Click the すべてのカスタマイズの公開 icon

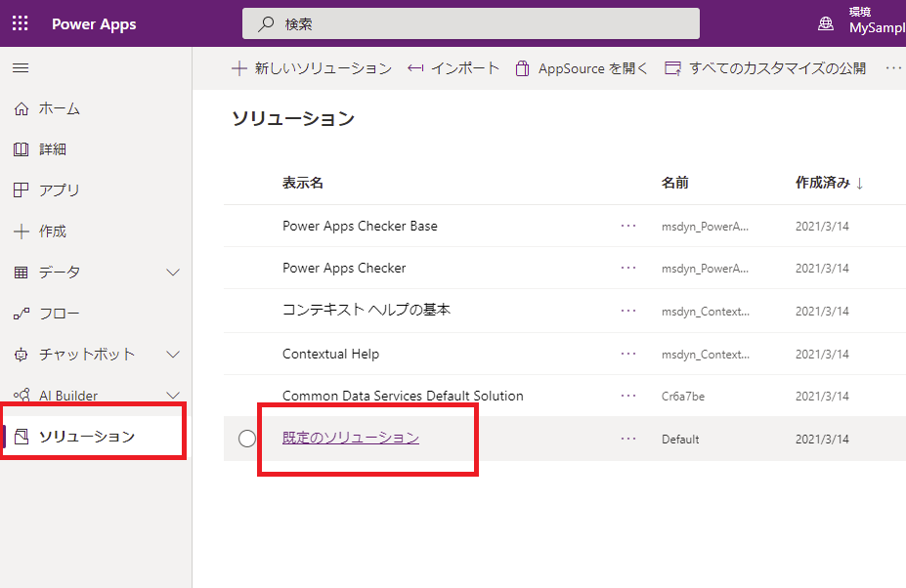pos(673,68)
